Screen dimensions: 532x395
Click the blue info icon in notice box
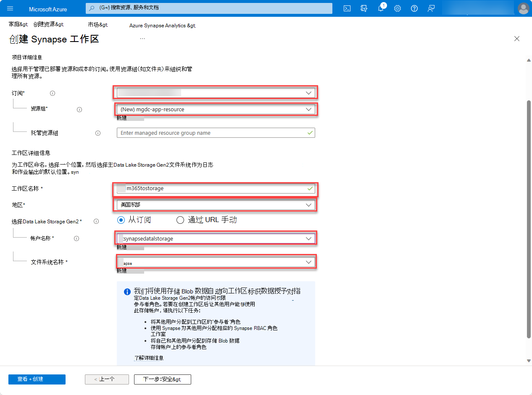point(127,292)
